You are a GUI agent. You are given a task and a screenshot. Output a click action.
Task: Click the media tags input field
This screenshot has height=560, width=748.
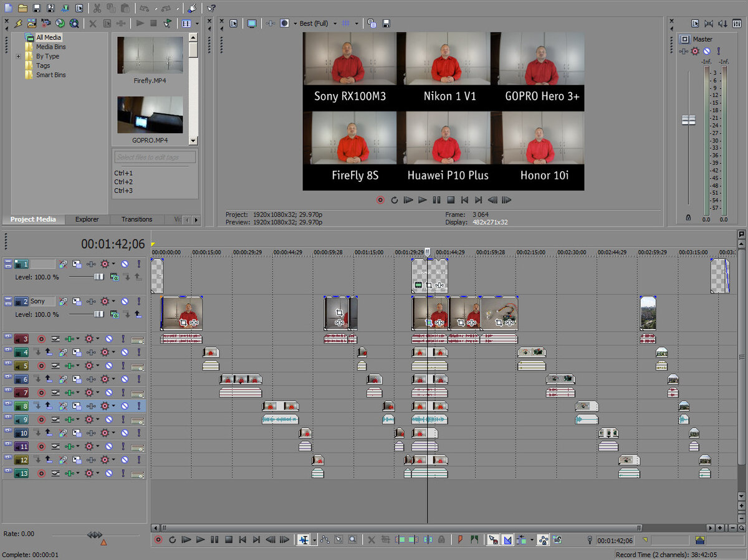[x=155, y=157]
